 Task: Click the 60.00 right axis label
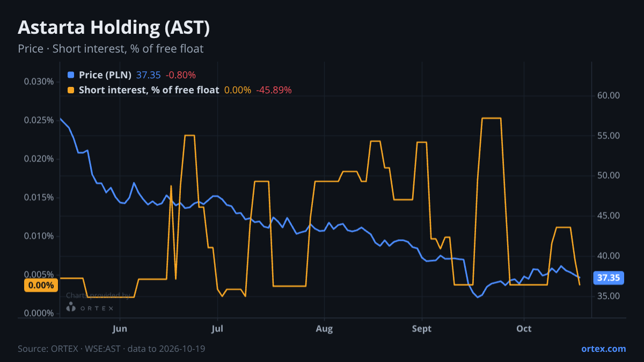tap(609, 95)
